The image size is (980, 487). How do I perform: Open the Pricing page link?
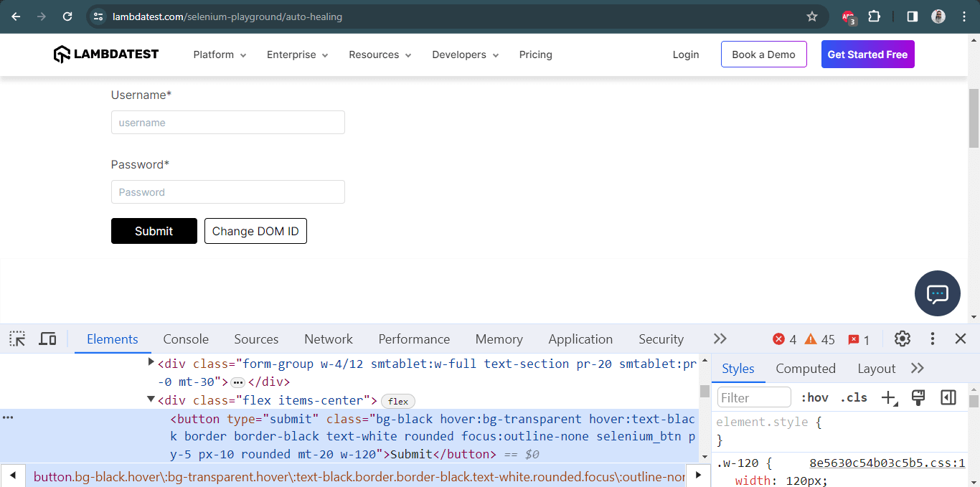coord(535,54)
